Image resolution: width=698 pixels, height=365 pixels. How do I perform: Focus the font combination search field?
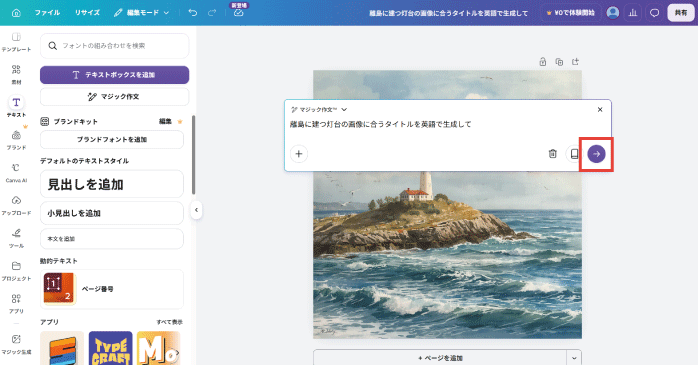tap(114, 46)
